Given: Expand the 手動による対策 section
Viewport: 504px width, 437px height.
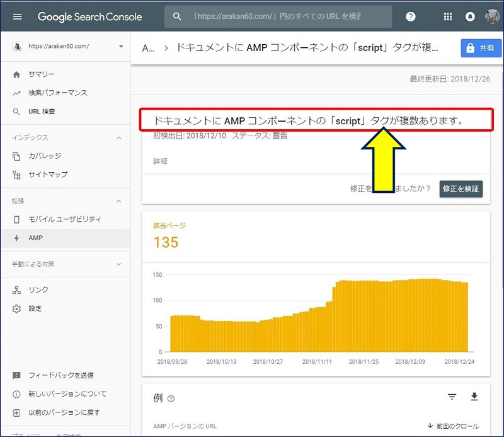Looking at the screenshot, I should tap(118, 264).
